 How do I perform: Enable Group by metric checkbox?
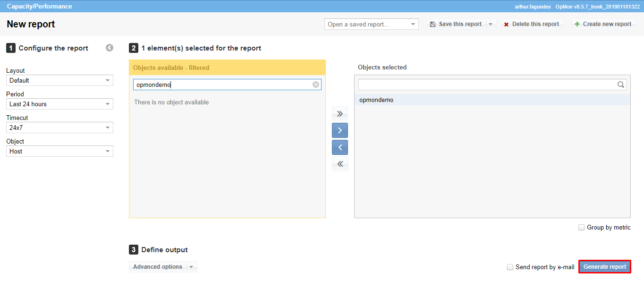point(581,228)
